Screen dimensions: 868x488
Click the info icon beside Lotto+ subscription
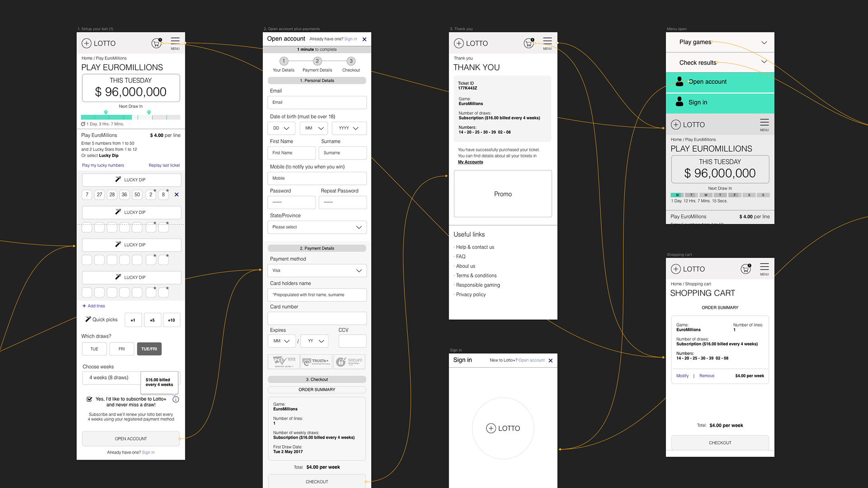(x=176, y=399)
